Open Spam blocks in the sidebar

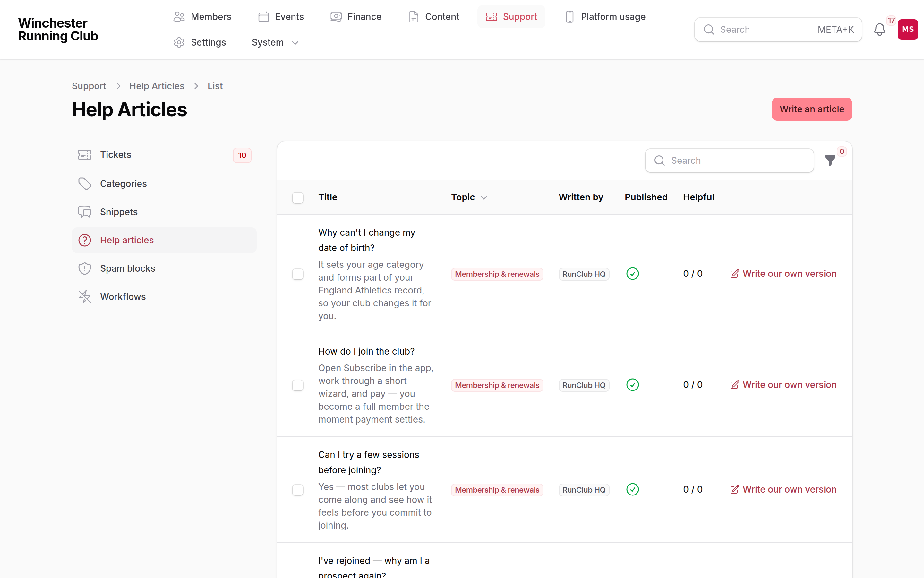pos(164,268)
